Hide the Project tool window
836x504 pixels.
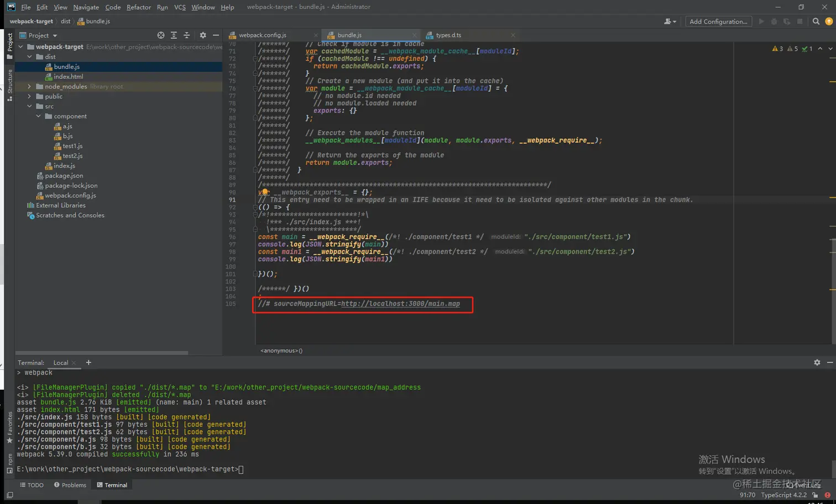coord(216,35)
